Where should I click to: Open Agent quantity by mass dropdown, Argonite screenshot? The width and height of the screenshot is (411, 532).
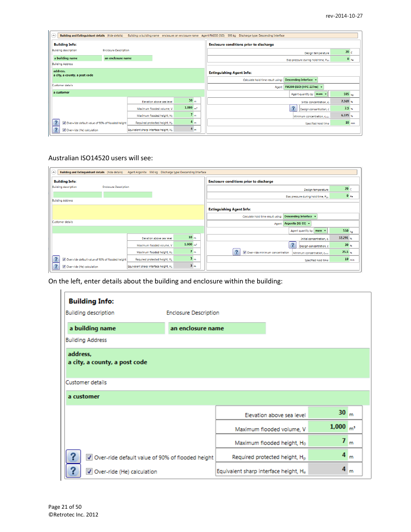click(x=321, y=230)
